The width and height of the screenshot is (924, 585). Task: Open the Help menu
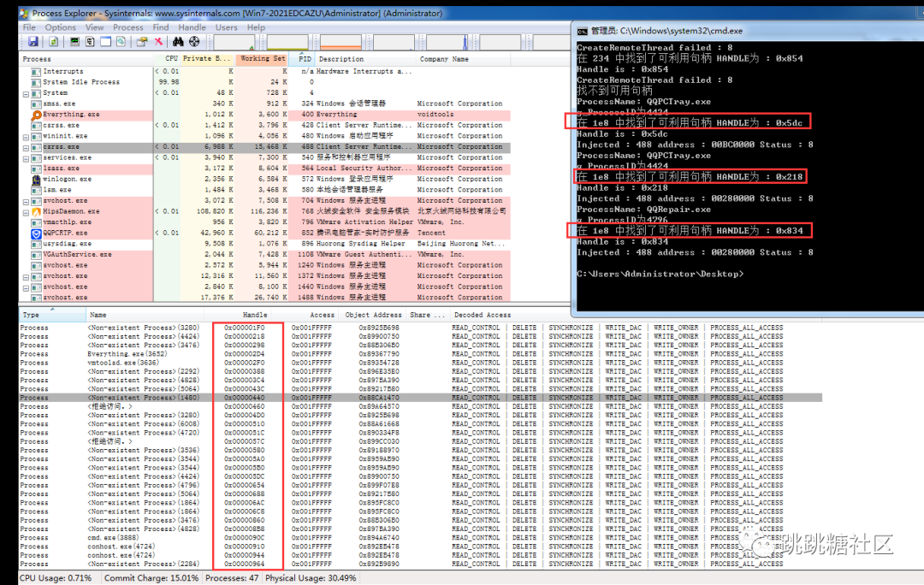[256, 27]
